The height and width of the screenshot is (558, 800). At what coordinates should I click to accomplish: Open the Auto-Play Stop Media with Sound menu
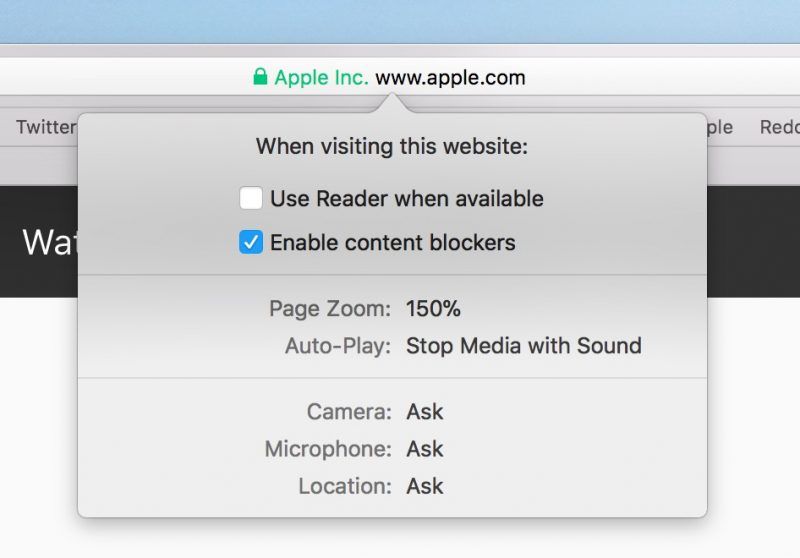click(x=523, y=346)
